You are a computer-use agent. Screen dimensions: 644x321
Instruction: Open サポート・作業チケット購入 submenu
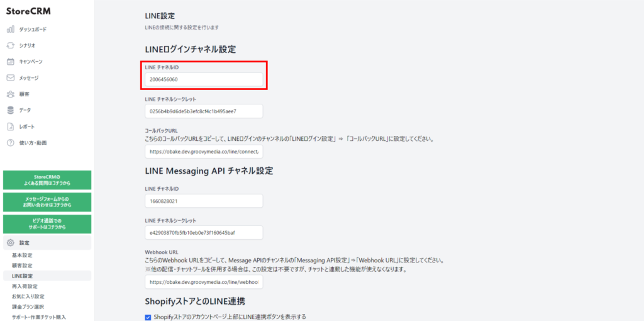click(38, 317)
